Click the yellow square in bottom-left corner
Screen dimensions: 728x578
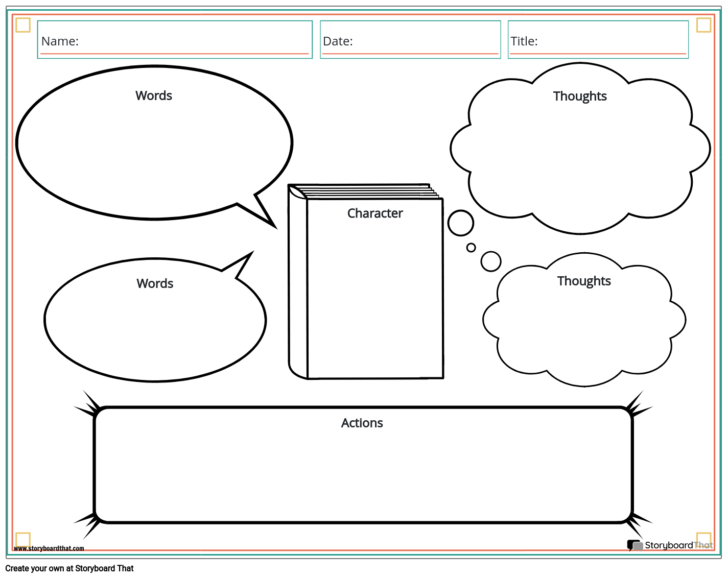click(x=23, y=539)
